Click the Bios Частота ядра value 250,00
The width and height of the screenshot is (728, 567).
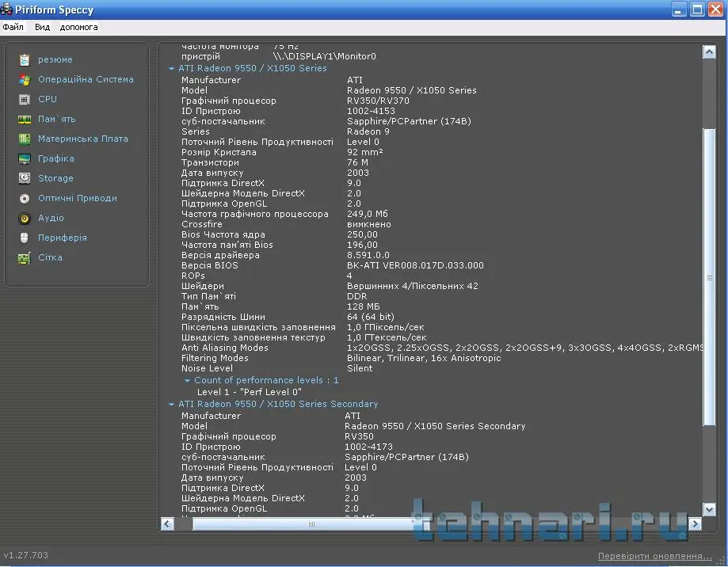tap(362, 234)
